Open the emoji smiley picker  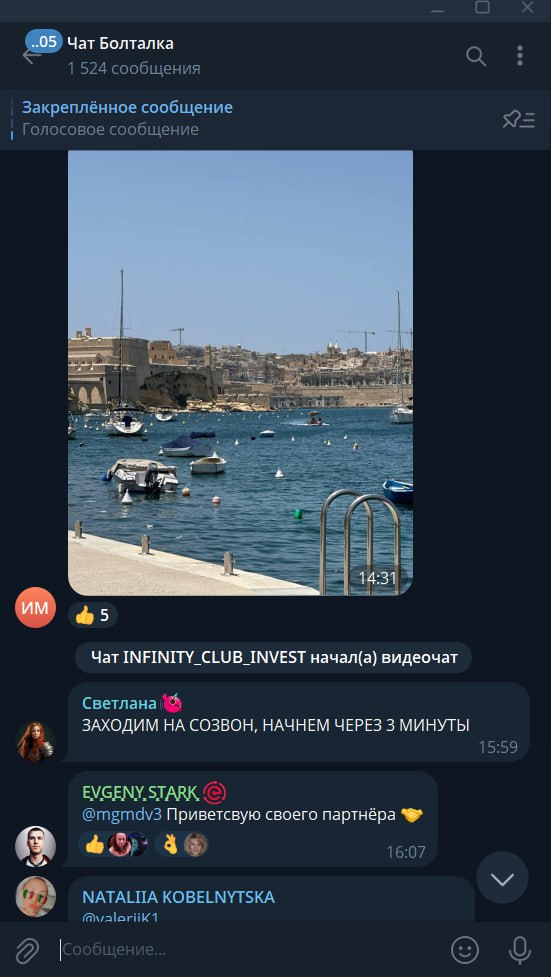point(465,950)
